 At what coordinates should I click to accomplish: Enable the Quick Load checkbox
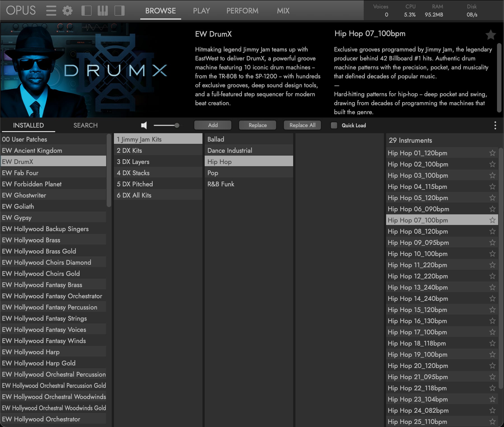tap(334, 125)
